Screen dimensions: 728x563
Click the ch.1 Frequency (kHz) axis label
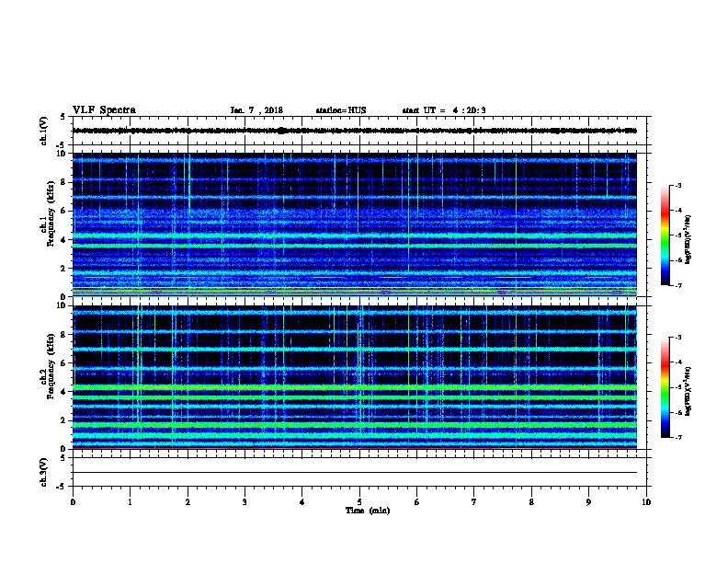[x=47, y=213]
